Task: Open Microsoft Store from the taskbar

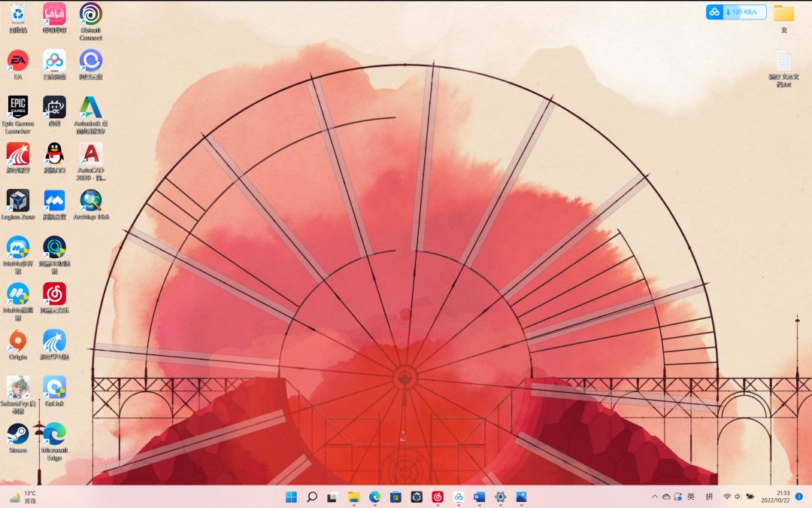Action: point(395,497)
